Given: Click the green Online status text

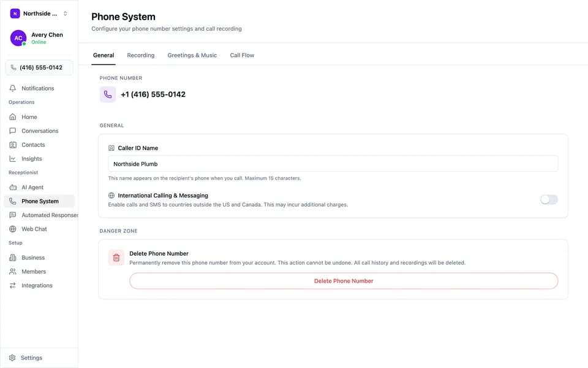Looking at the screenshot, I should coord(39,42).
